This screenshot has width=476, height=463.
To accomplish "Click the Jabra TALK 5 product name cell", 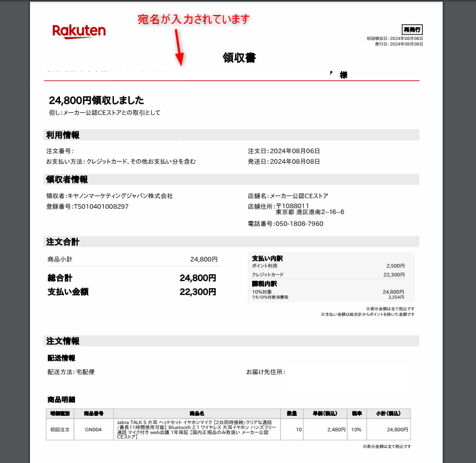I will click(197, 430).
